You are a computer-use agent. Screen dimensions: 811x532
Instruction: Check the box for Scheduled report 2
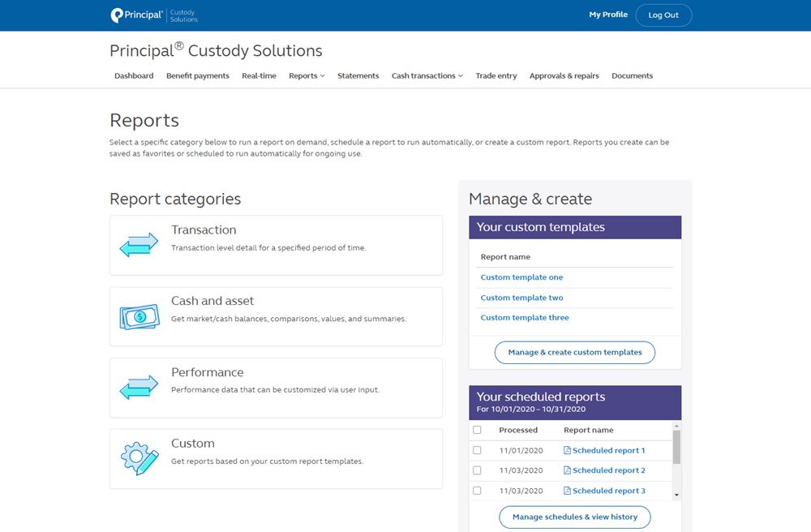[x=477, y=470]
